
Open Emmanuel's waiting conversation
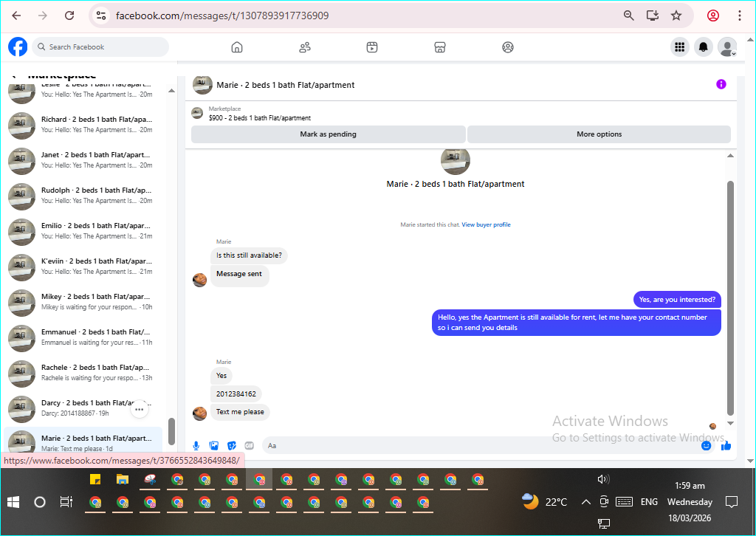pos(83,338)
